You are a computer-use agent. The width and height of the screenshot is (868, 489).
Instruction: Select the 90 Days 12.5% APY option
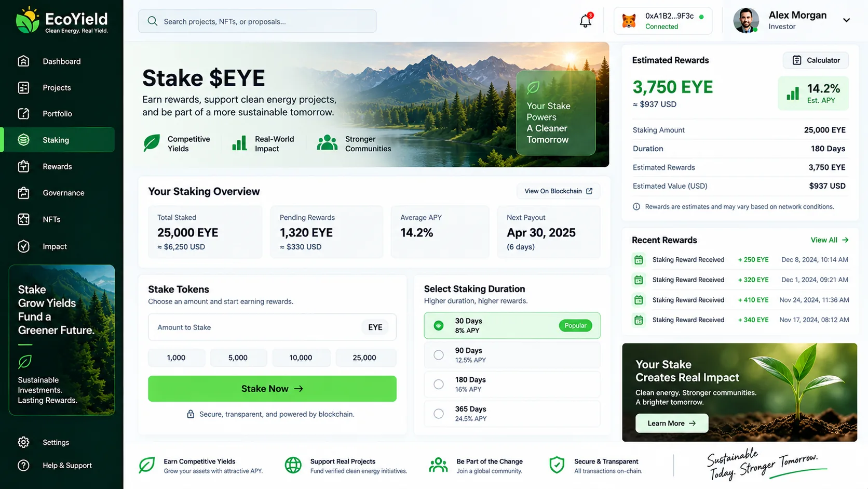tap(512, 355)
